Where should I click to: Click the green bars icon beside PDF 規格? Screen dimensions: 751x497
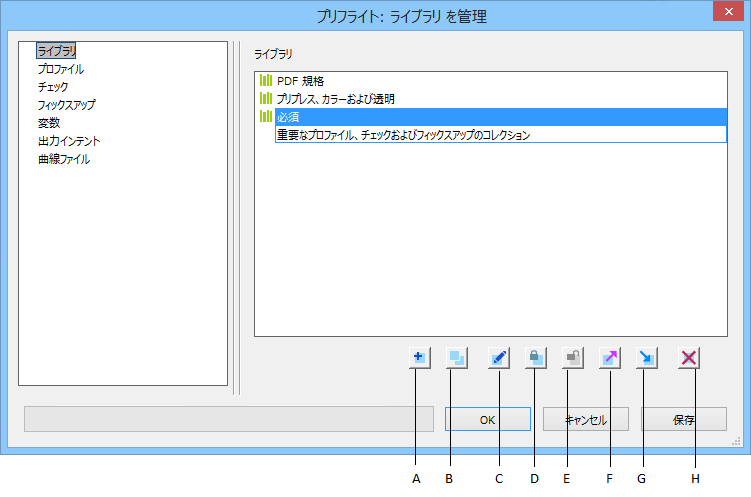[x=266, y=80]
